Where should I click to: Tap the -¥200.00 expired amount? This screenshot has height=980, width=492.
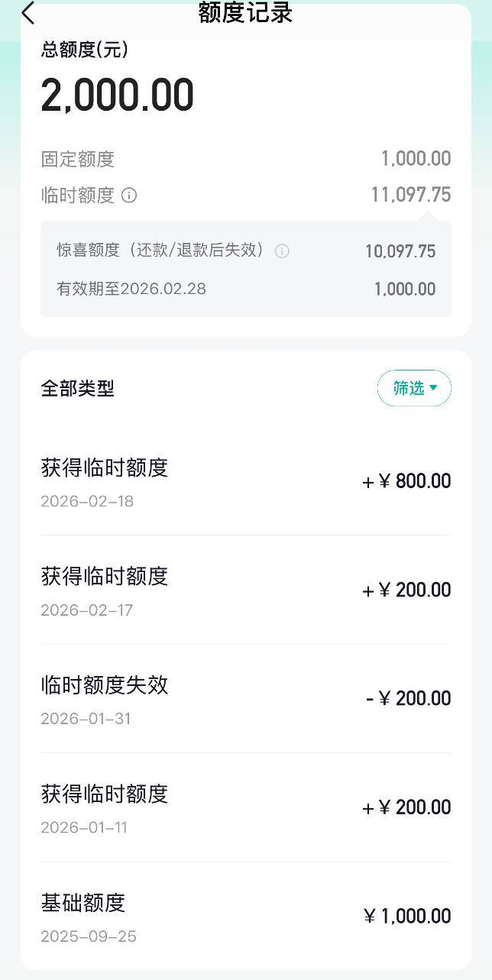[409, 698]
